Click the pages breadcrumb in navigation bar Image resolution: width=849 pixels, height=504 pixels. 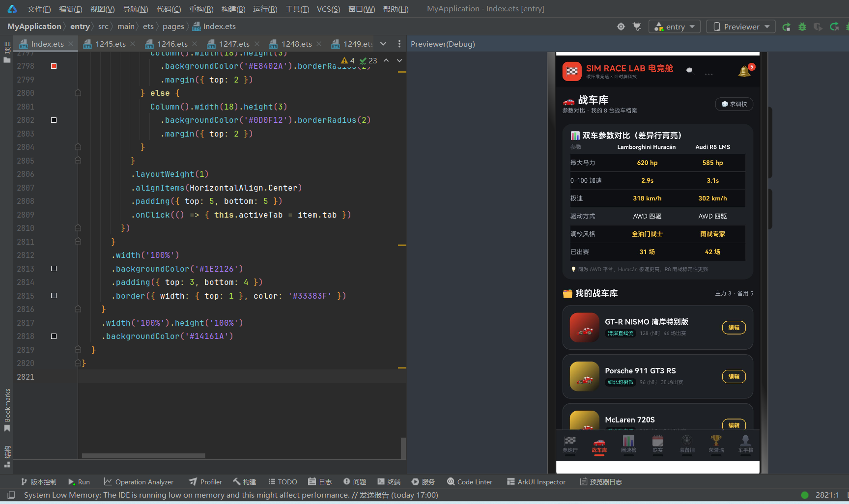coord(173,27)
